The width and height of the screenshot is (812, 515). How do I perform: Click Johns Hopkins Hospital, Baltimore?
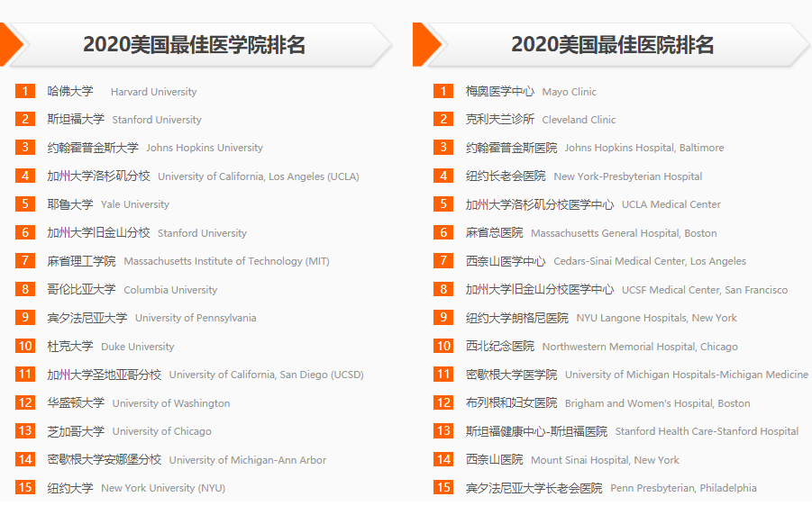pos(644,148)
